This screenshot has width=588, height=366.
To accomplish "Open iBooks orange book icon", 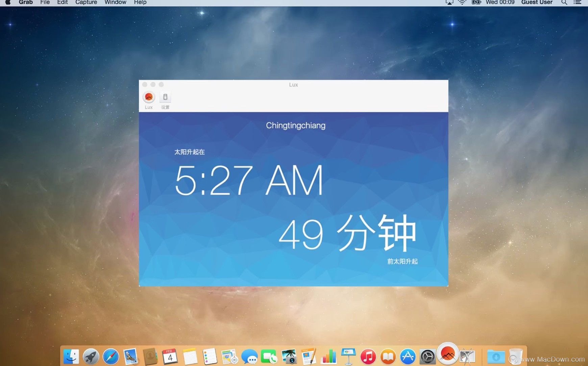I will 388,357.
